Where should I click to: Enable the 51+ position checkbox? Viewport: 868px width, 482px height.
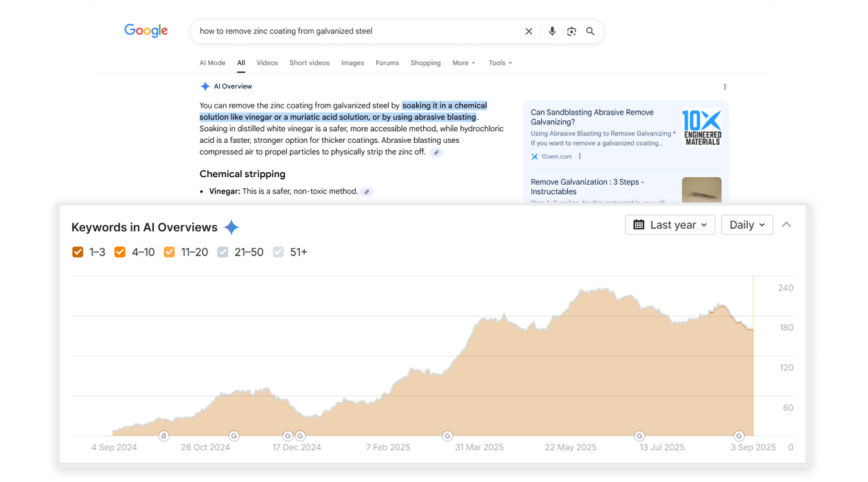[278, 252]
